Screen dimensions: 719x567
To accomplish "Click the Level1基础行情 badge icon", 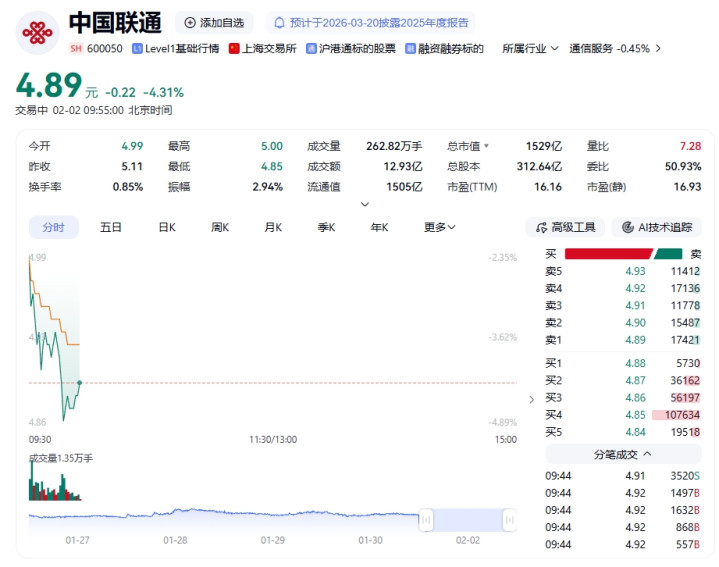I will pyautogui.click(x=137, y=48).
